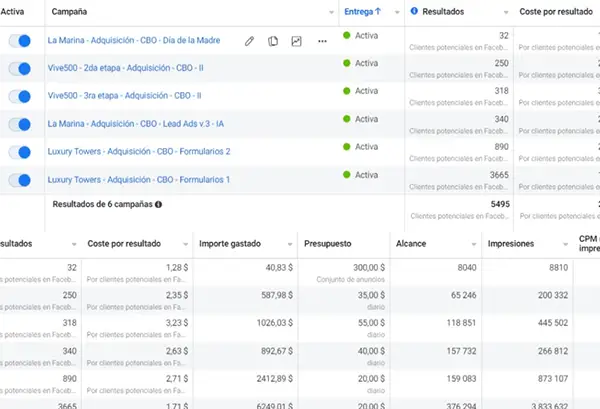Click the edit pencil icon for La Marina Día de la Madre

(250, 41)
